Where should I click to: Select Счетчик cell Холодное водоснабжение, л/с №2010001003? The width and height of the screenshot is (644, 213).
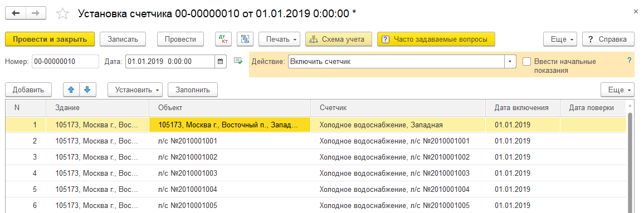click(398, 173)
